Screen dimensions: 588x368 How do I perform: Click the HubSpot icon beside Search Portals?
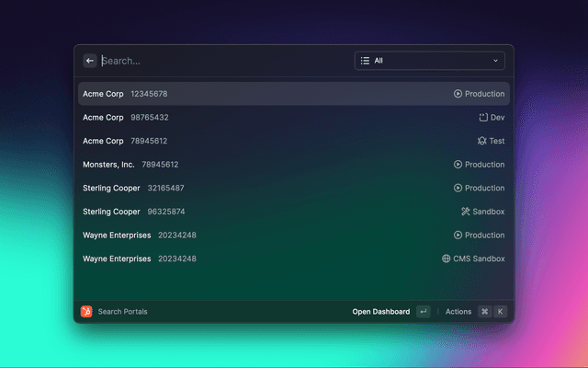(86, 312)
